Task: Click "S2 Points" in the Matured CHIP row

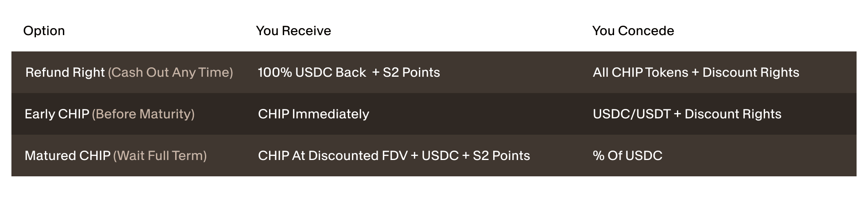Action: (x=501, y=156)
